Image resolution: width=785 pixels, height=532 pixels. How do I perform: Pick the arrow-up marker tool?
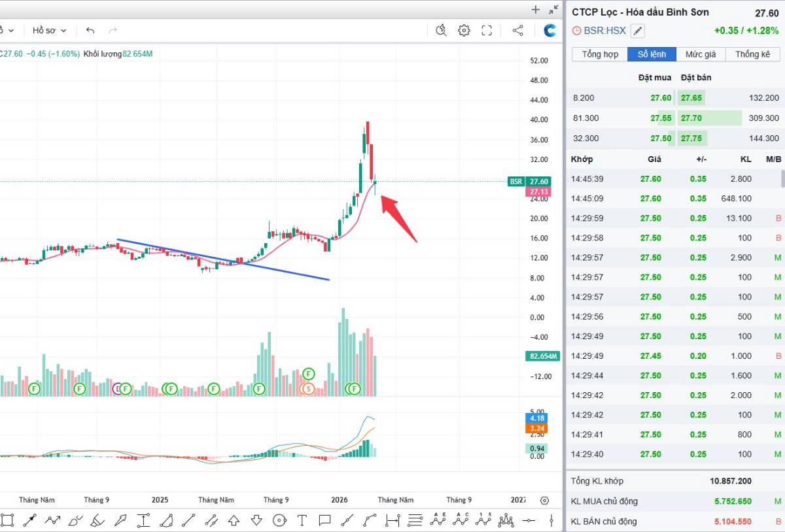pos(234,520)
